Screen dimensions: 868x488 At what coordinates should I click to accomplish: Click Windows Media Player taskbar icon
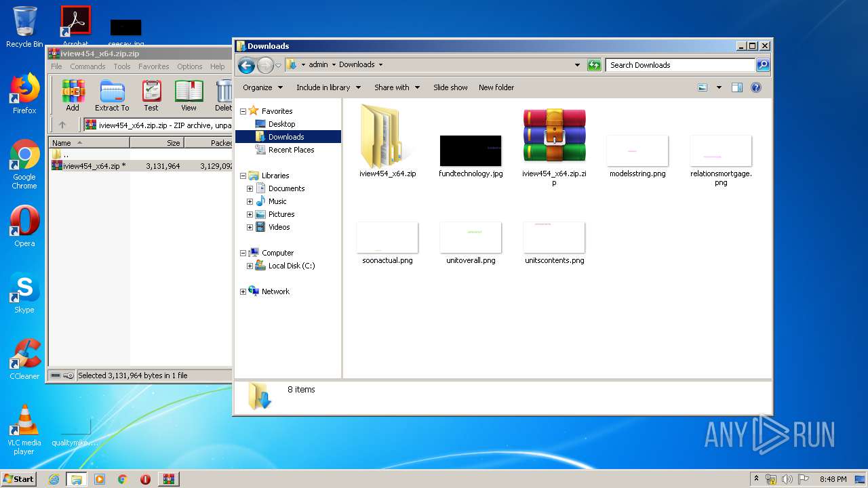[x=100, y=479]
